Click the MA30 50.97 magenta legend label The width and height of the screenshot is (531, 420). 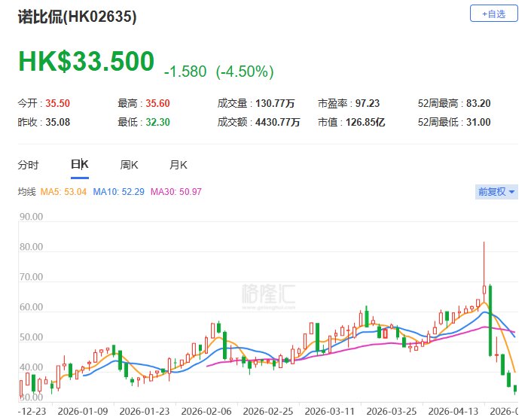175,192
